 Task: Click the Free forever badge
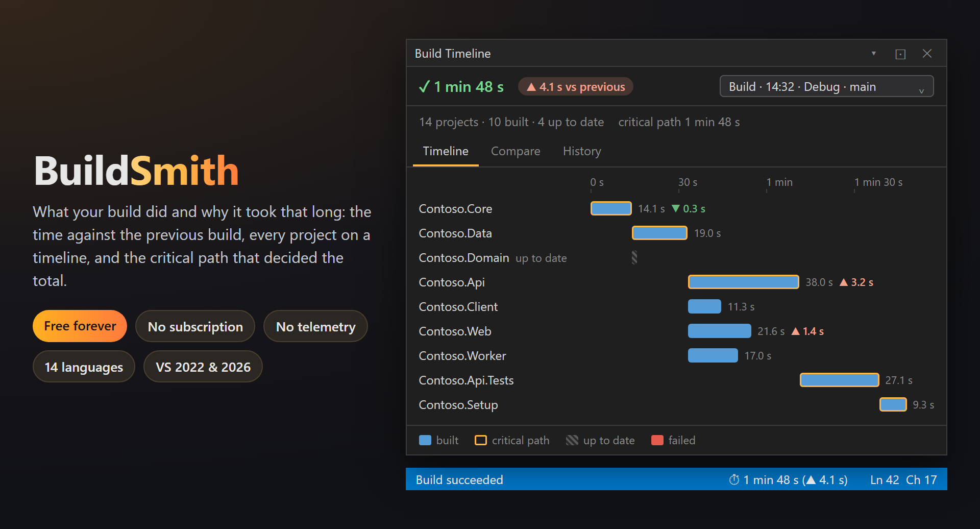(80, 326)
